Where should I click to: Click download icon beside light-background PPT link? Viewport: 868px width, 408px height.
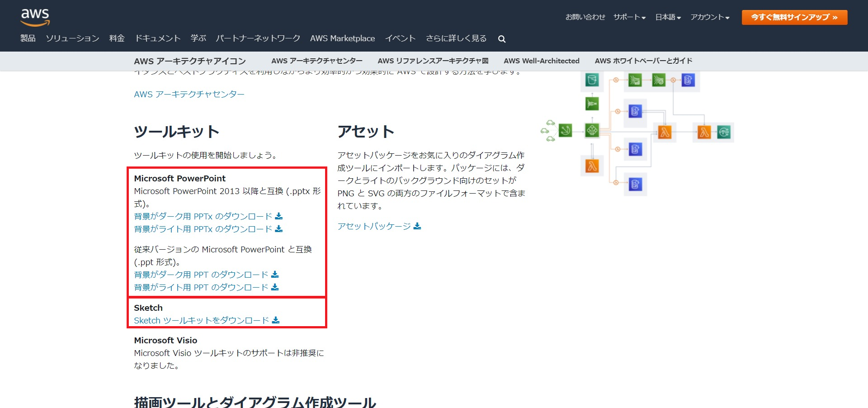pyautogui.click(x=275, y=287)
